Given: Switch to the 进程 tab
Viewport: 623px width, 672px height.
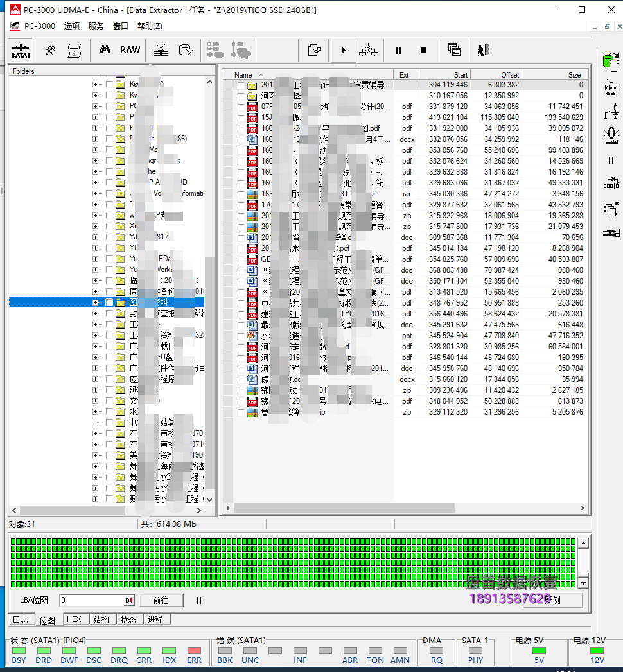Looking at the screenshot, I should 155,619.
